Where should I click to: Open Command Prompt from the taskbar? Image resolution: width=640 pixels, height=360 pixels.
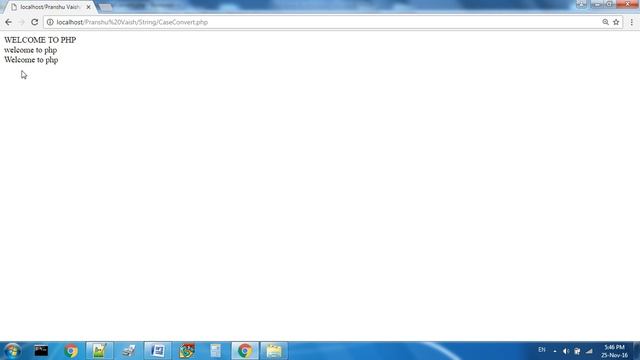41,351
